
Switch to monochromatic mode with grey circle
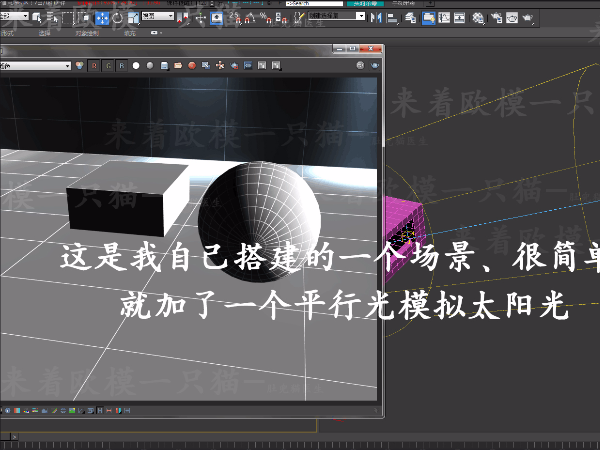click(x=148, y=66)
